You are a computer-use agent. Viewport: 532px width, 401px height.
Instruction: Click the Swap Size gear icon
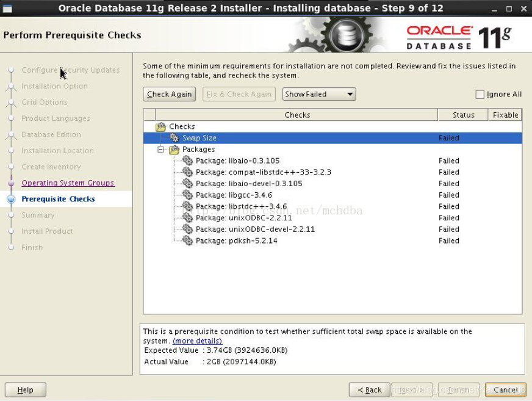[174, 138]
